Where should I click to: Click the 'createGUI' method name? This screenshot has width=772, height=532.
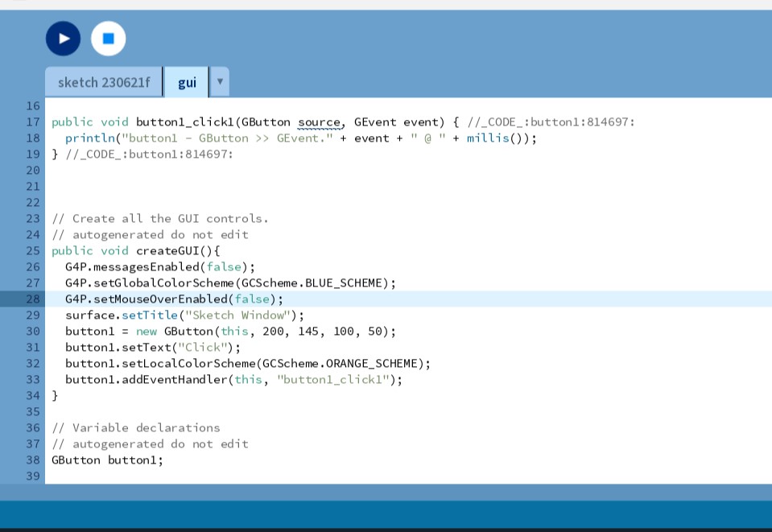click(167, 250)
